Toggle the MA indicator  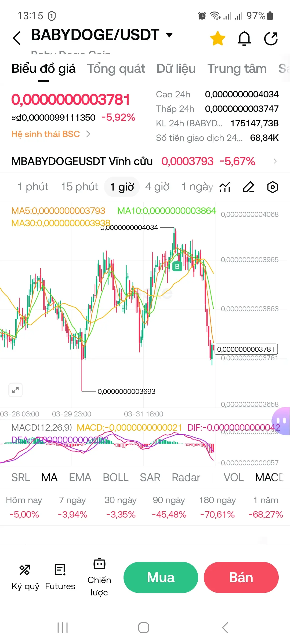pyautogui.click(x=49, y=478)
